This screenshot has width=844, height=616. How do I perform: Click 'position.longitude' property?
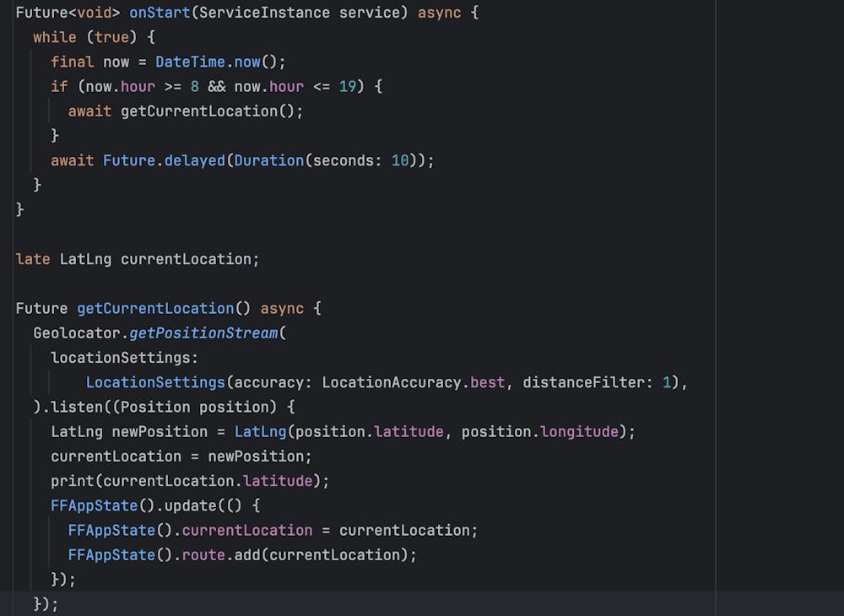point(540,432)
